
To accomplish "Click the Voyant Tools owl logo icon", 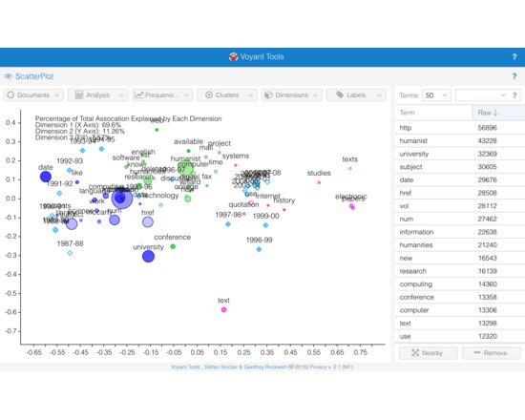I will click(x=233, y=57).
